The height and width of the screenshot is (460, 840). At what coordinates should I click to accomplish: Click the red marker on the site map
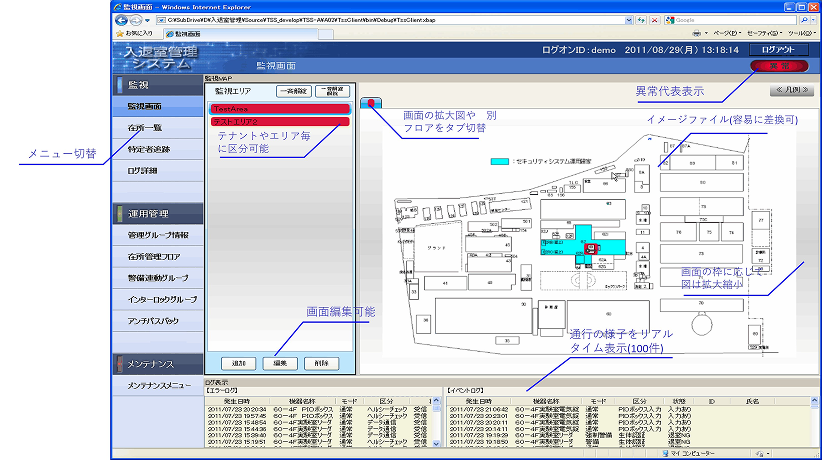[x=590, y=246]
